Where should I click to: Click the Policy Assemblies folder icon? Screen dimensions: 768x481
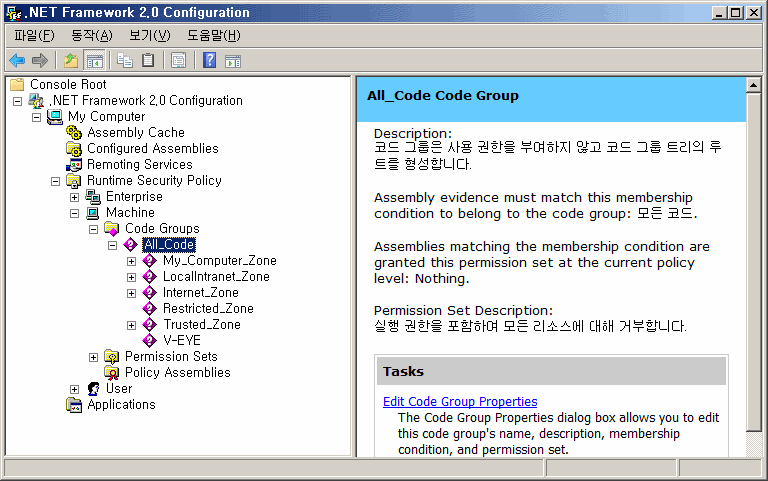click(112, 373)
